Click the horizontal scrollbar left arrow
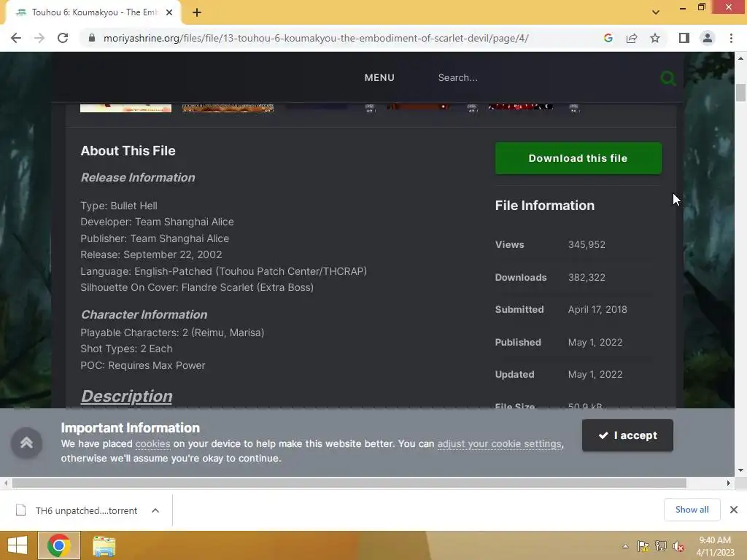 (x=6, y=483)
